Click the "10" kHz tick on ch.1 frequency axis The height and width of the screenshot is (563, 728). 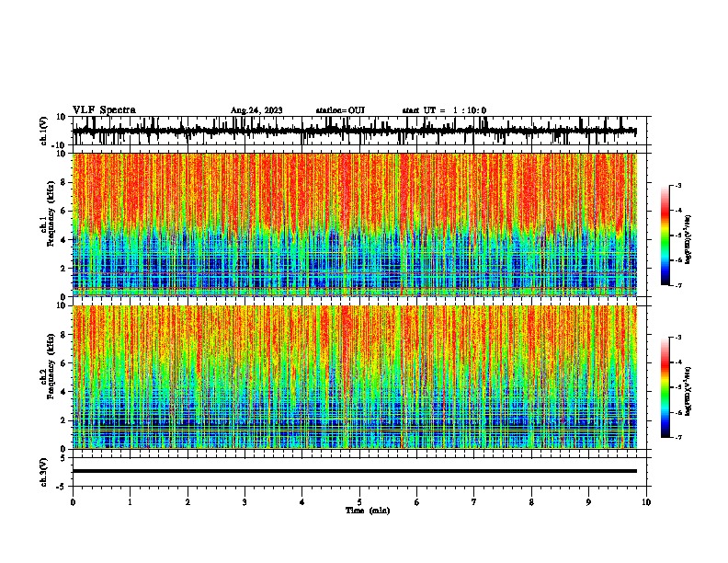pos(62,154)
